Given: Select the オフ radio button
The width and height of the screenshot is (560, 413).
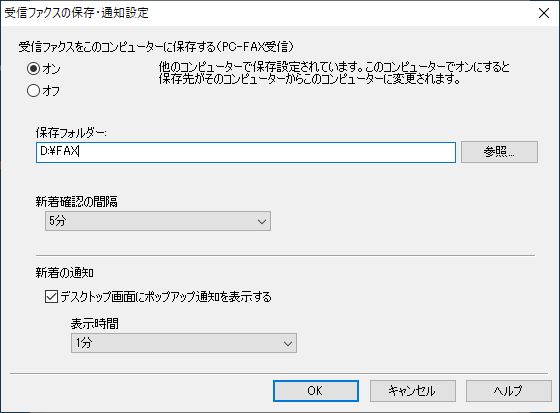Looking at the screenshot, I should pos(34,91).
